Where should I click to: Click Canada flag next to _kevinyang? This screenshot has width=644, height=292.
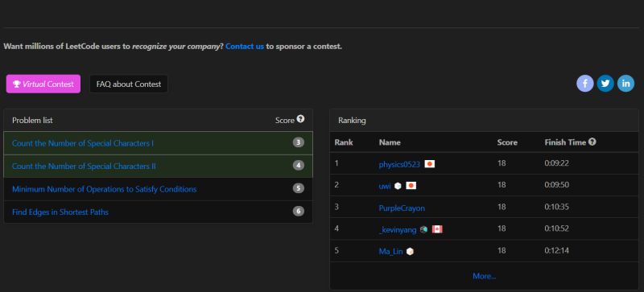click(x=437, y=229)
